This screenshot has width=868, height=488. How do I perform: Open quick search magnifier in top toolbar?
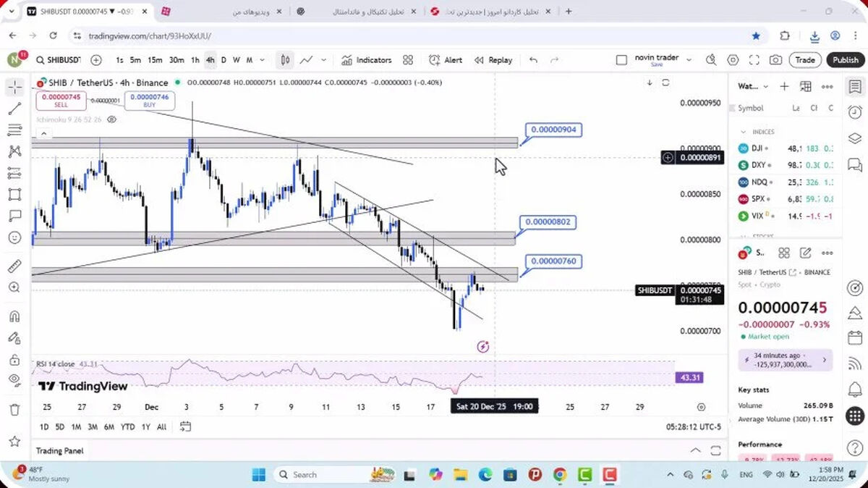(x=711, y=60)
